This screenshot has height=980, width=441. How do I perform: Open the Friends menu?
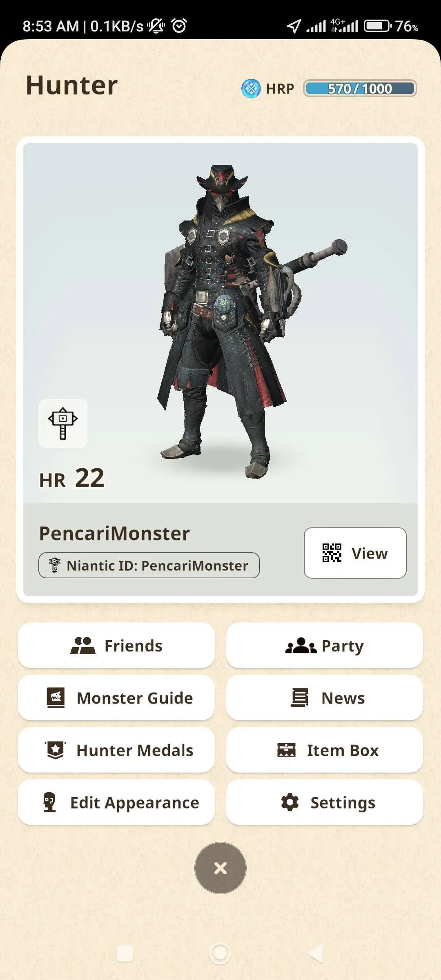pyautogui.click(x=116, y=646)
